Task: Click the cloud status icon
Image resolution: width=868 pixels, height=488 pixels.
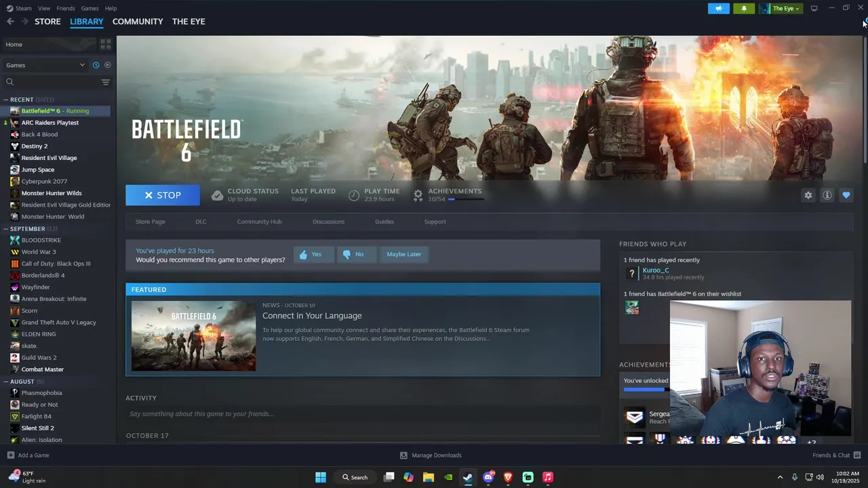Action: point(217,195)
